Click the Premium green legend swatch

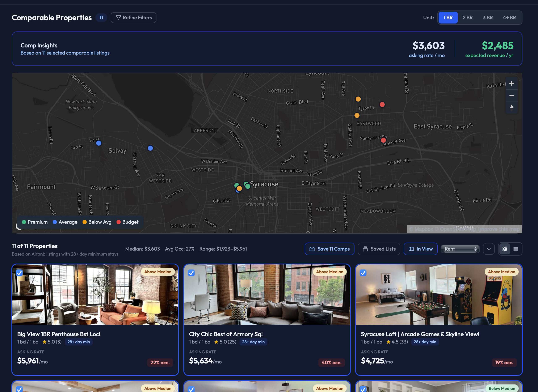24,222
